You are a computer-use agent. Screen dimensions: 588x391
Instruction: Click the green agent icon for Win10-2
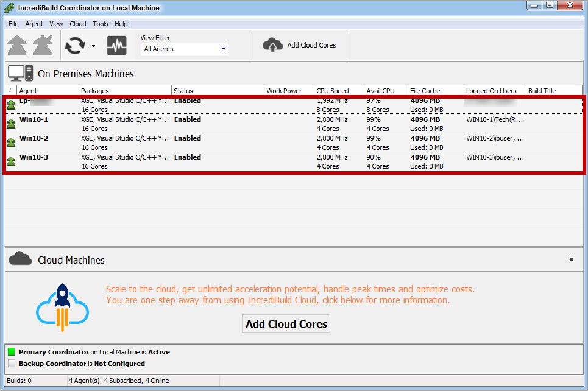pyautogui.click(x=11, y=143)
